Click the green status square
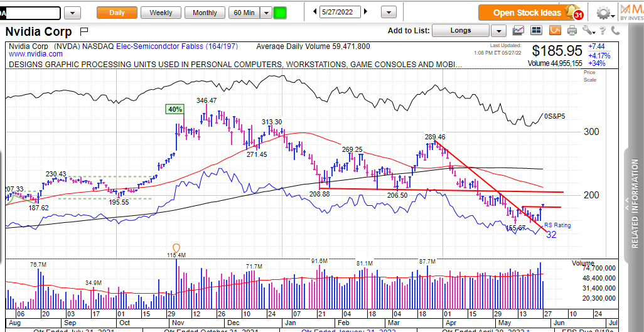Image resolution: width=644 pixels, height=332 pixels. point(280,13)
